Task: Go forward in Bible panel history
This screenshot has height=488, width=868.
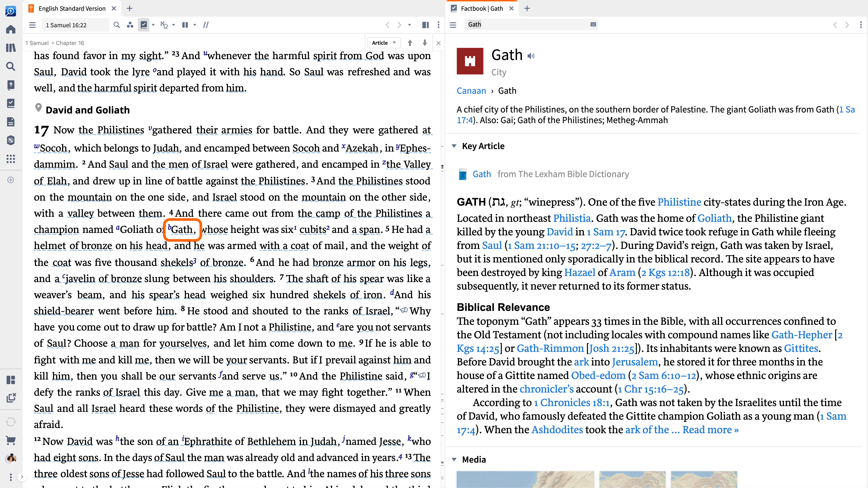Action: 399,25
